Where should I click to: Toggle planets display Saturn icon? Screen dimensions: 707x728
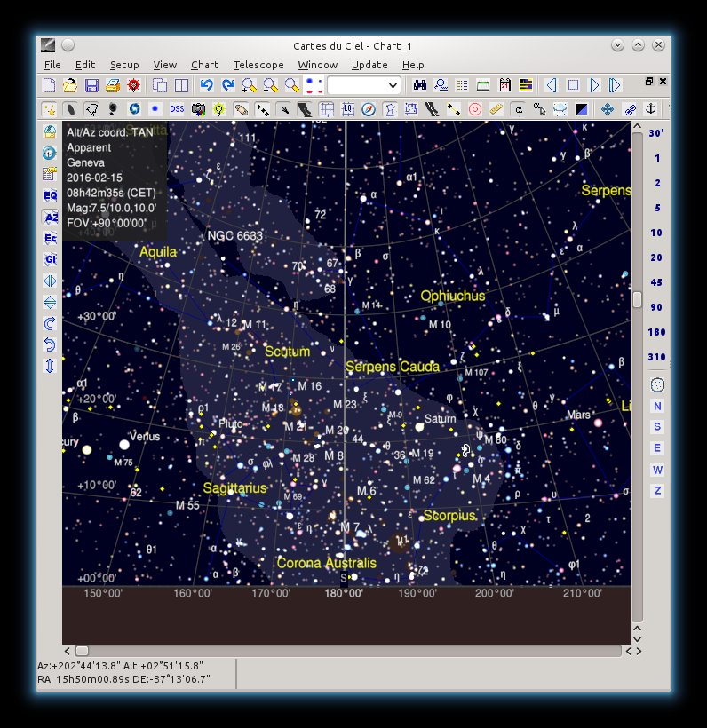point(241,109)
